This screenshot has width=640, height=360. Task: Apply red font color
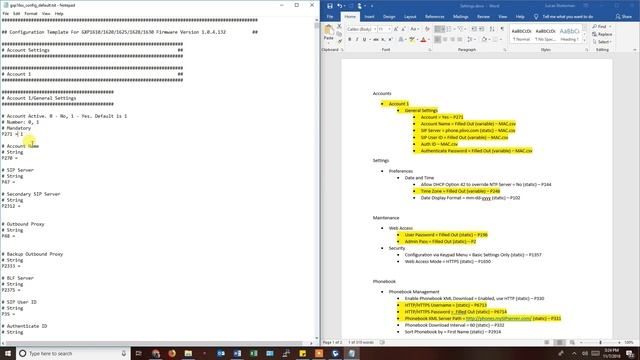pyautogui.click(x=423, y=40)
